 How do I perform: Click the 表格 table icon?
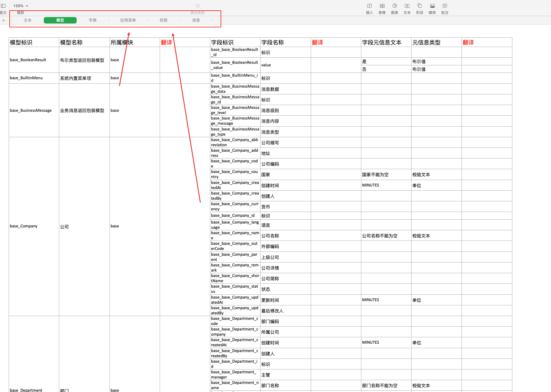click(382, 6)
